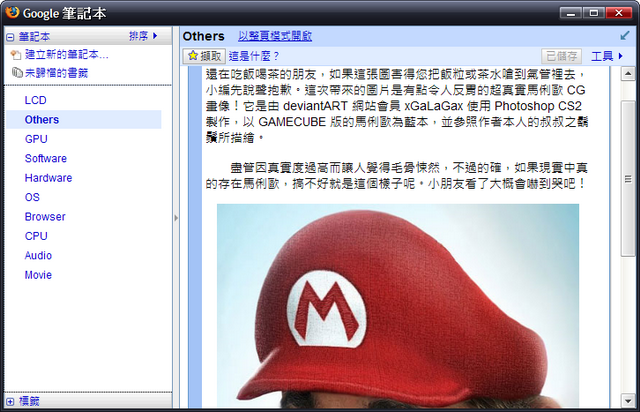Select the CPU notebook
Image resolution: width=640 pixels, height=412 pixels.
pos(36,236)
